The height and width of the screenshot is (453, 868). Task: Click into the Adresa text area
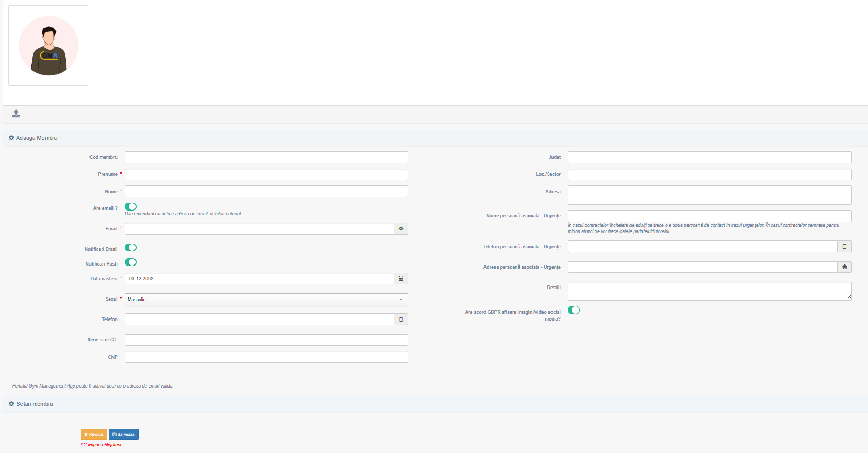(x=709, y=195)
